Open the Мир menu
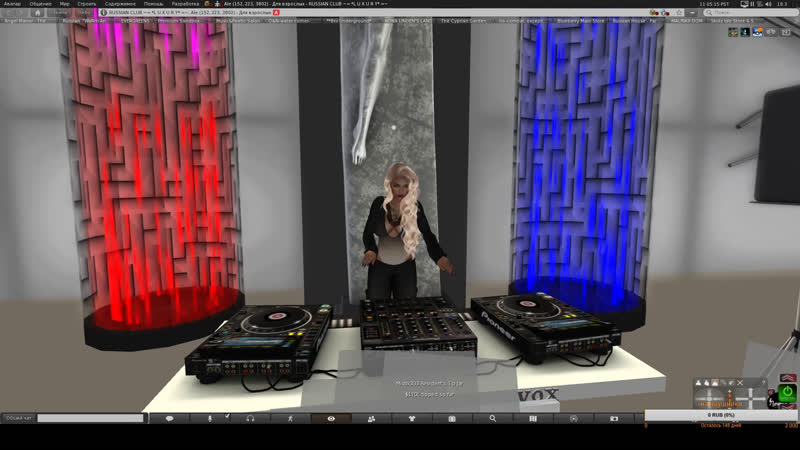The height and width of the screenshot is (450, 800). click(x=64, y=4)
